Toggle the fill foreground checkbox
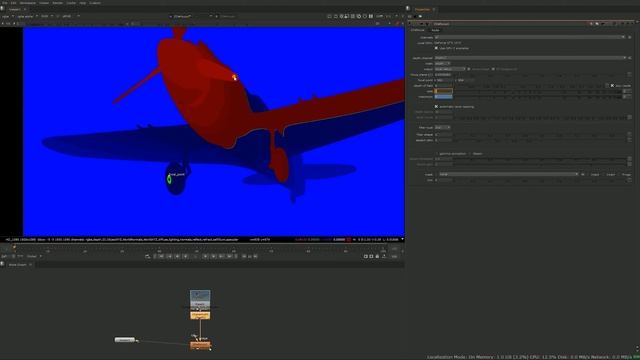The height and width of the screenshot is (360, 640). (x=493, y=69)
